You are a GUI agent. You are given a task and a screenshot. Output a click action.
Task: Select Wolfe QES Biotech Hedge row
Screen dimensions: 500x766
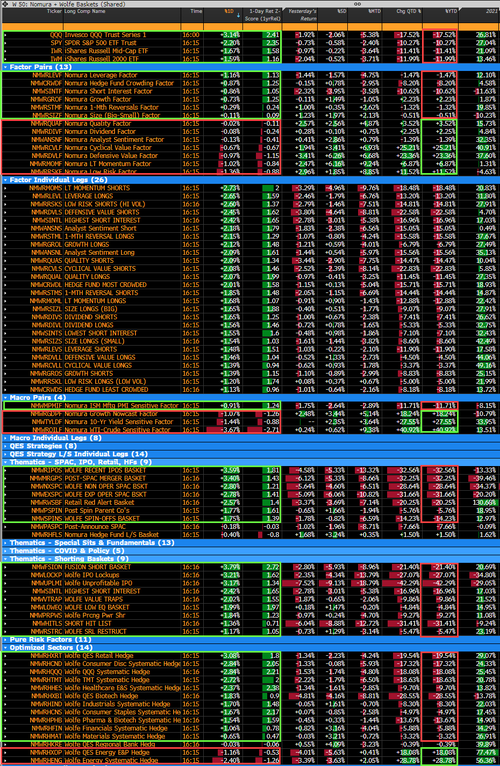[250, 696]
